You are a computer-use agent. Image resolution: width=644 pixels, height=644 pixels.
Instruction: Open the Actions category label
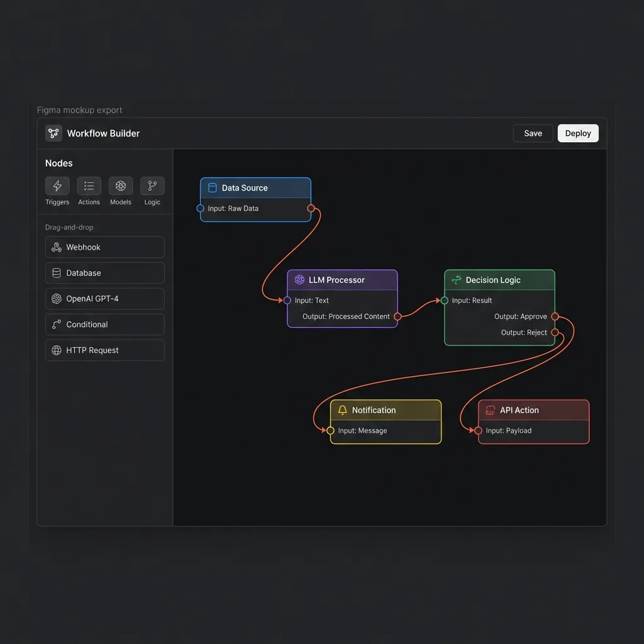click(x=89, y=202)
